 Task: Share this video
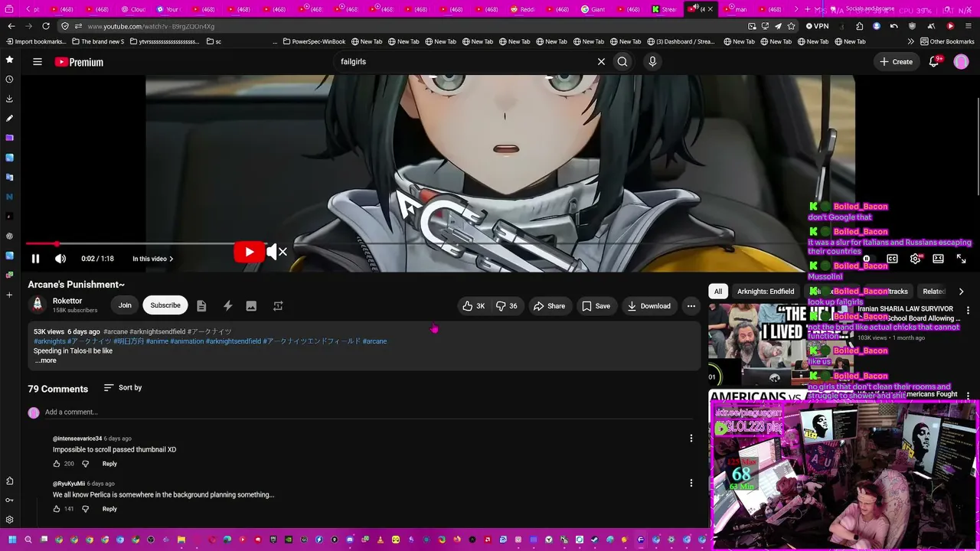(549, 306)
